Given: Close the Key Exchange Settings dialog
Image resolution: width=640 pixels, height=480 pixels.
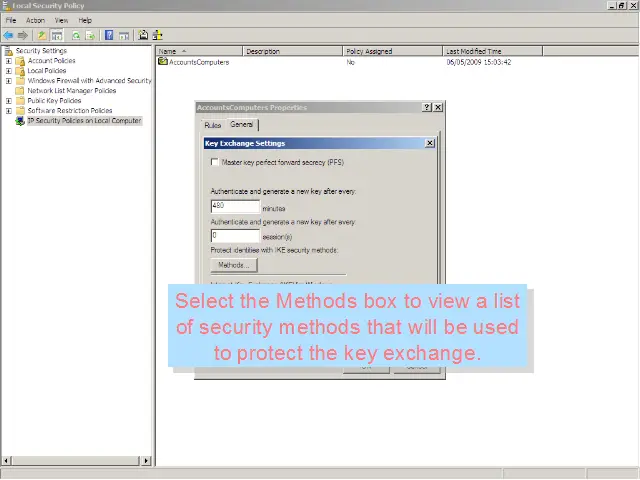Looking at the screenshot, I should pos(430,143).
